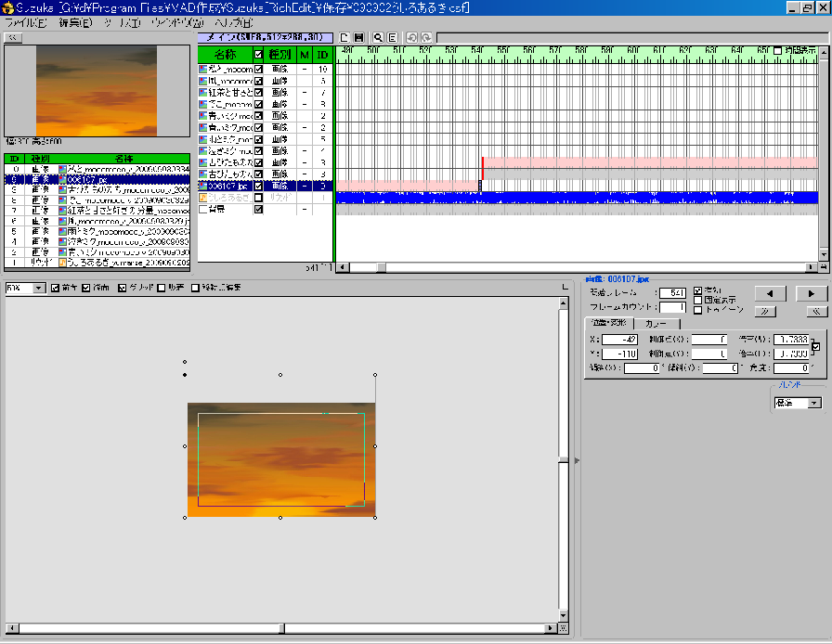Click the 名称 column header in timeline
This screenshot has height=644, width=832.
[x=226, y=55]
